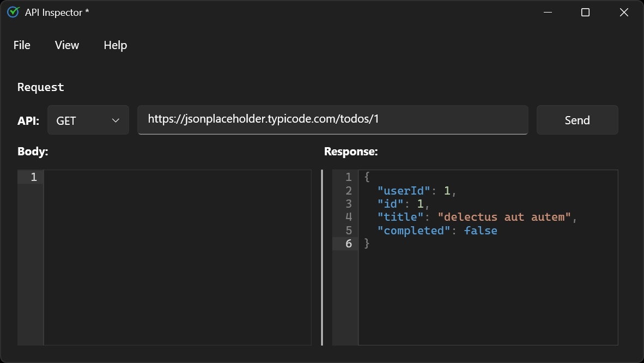Image resolution: width=644 pixels, height=363 pixels.
Task: Open the File menu
Action: coord(22,45)
